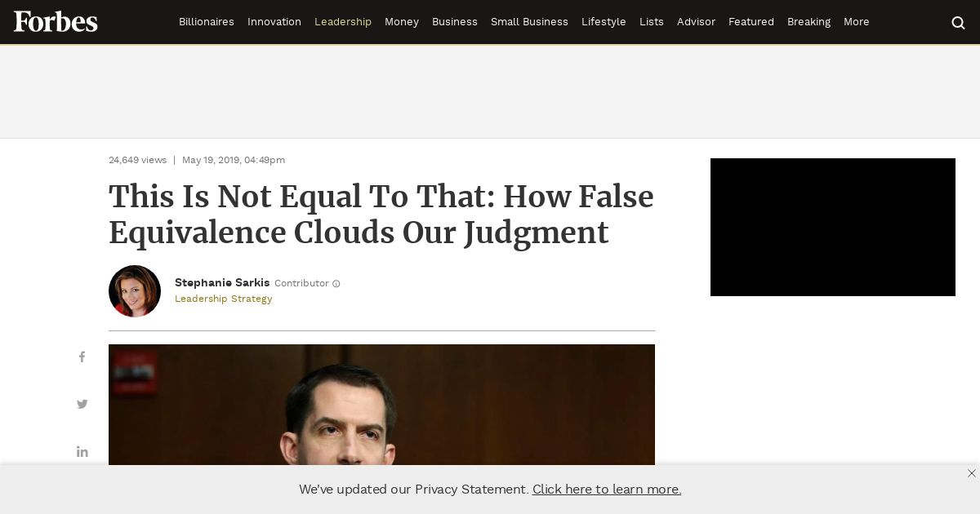Viewport: 980px width, 514px height.
Task: Open the Lists menu
Action: point(652,22)
